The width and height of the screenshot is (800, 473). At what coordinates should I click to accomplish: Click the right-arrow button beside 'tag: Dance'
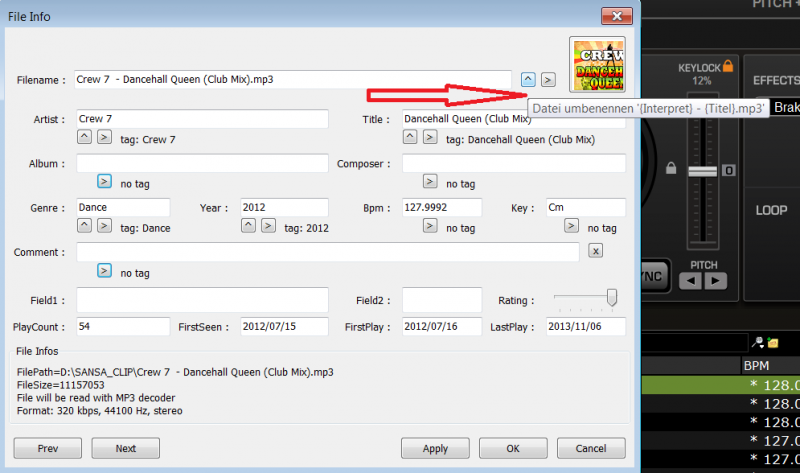click(104, 226)
